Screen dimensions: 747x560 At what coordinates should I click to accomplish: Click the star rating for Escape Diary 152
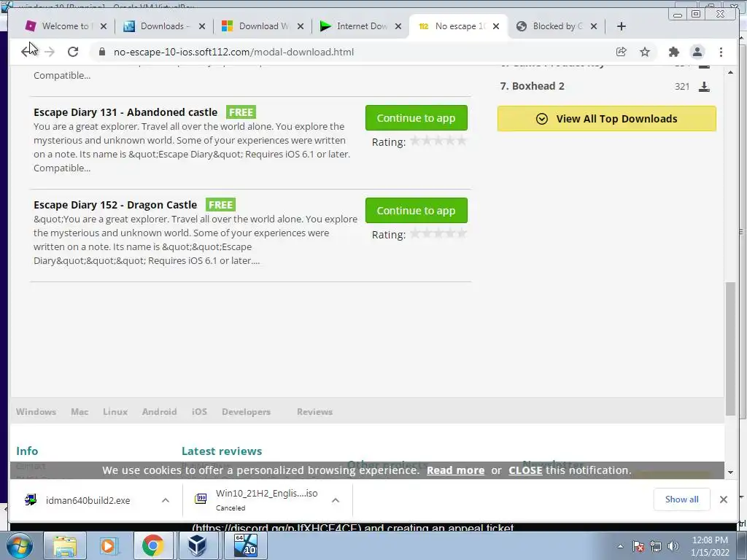(438, 233)
